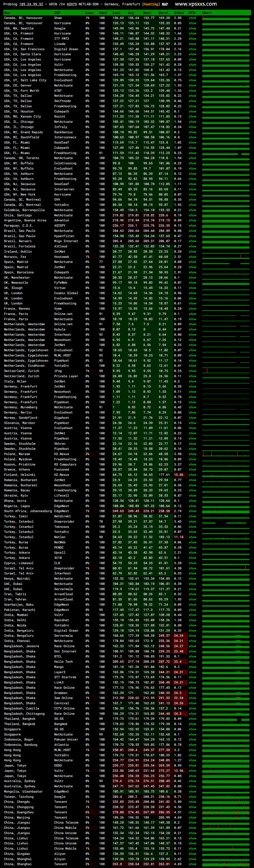This screenshot has height=868, width=254.
Task: Show MTR for Morocco, Fez Hostoweb row
Action: coord(192,257)
